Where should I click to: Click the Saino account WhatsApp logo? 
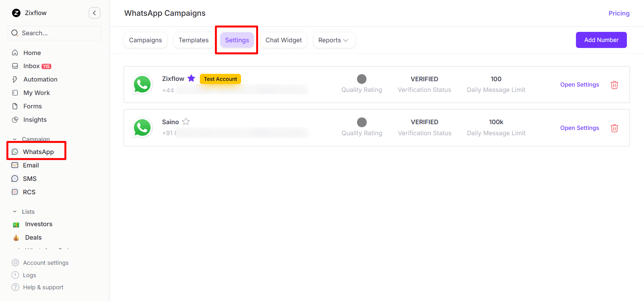coord(142,128)
